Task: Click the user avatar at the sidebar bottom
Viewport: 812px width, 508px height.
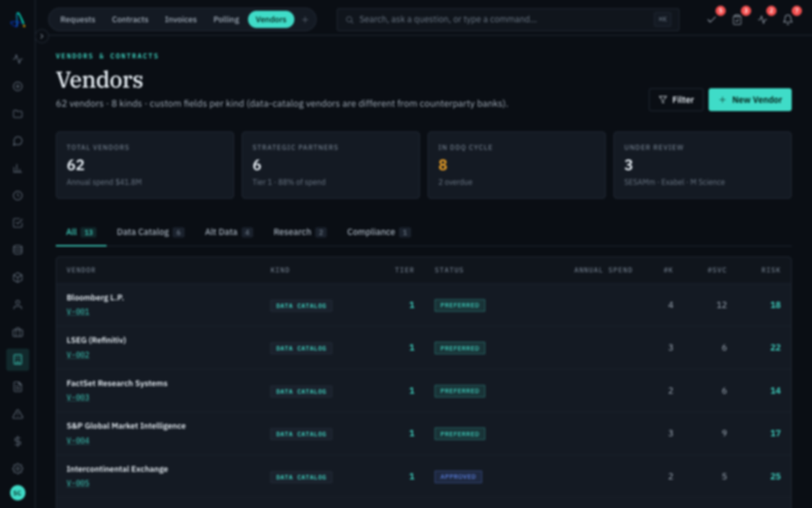Action: [18, 492]
